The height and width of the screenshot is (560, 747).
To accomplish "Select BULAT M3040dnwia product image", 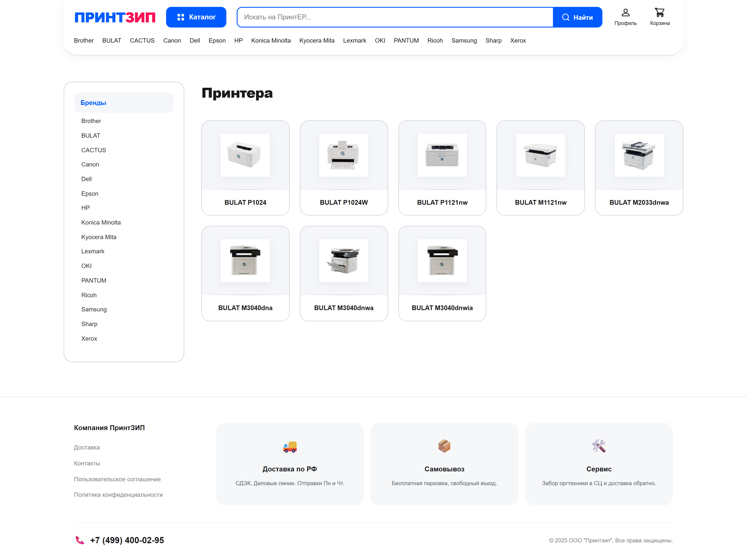I will coord(442,261).
